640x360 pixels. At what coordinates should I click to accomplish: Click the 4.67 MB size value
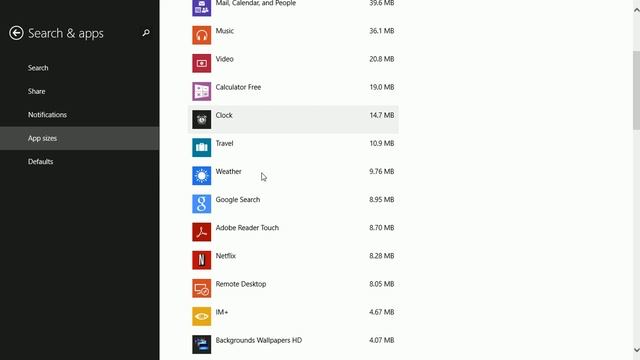tap(382, 313)
